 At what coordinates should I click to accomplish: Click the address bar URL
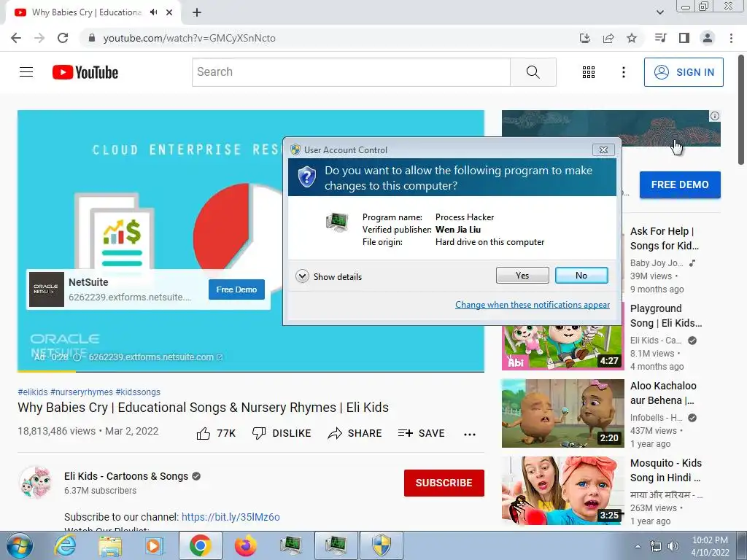tap(189, 38)
